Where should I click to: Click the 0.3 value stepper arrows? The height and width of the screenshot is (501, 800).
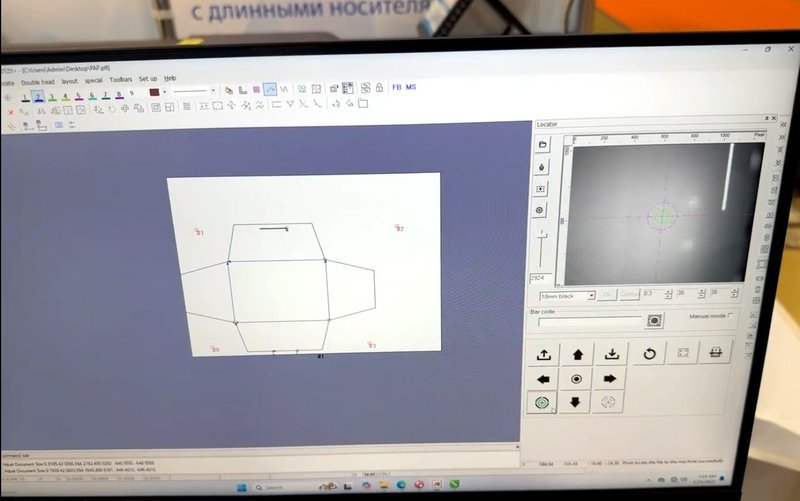668,294
